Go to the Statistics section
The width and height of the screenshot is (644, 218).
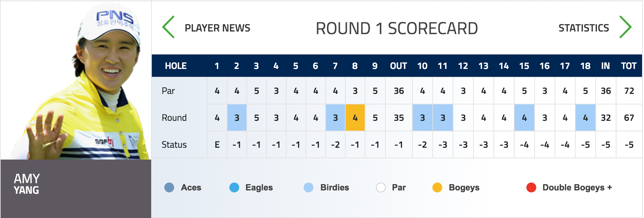pos(584,28)
